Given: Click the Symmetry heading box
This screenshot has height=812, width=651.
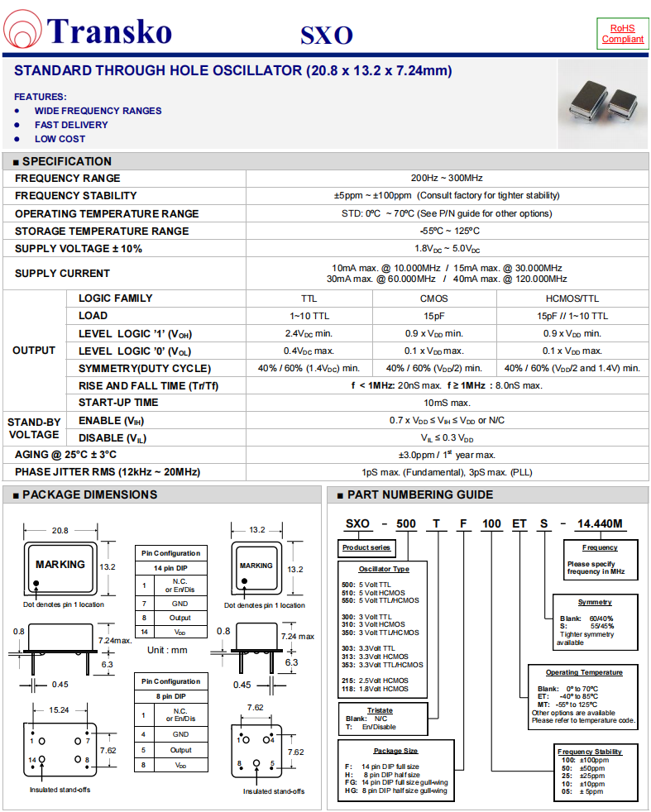Looking at the screenshot, I should click(x=595, y=602).
